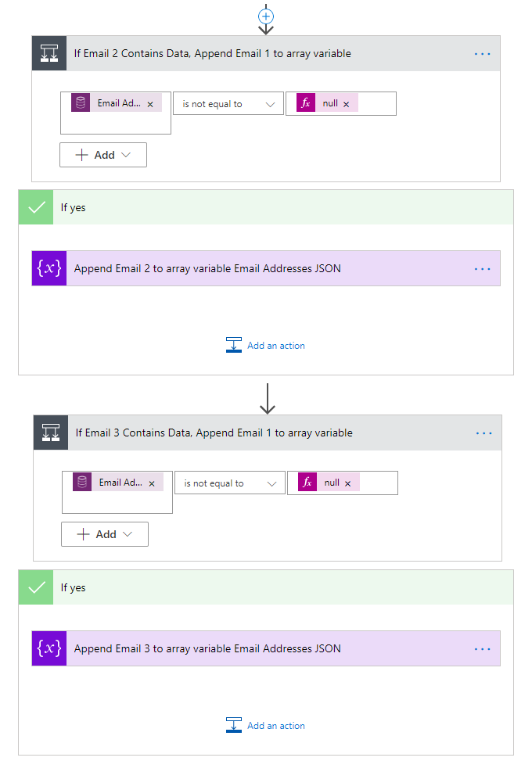Click the Email 3 condition card icon
The height and width of the screenshot is (761, 532).
tap(51, 433)
